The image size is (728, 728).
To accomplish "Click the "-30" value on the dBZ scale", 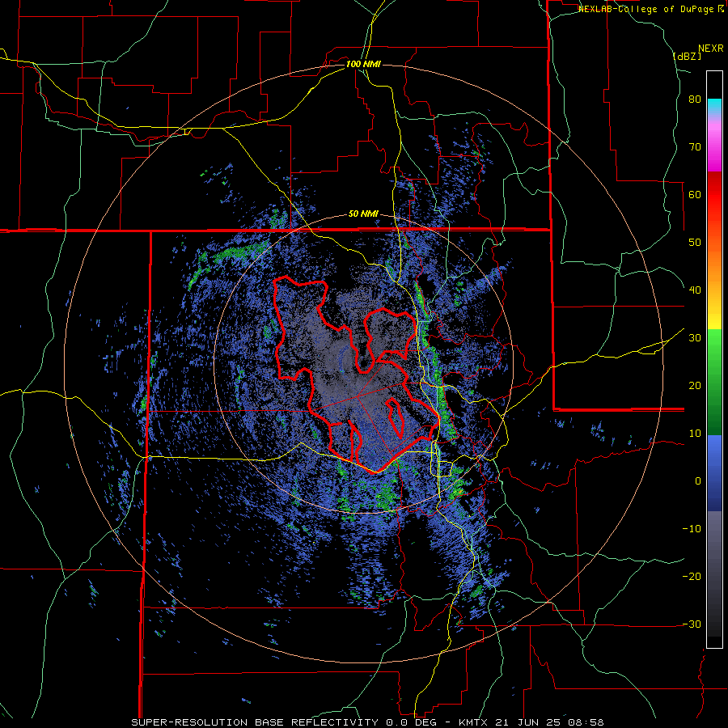I will [692, 624].
